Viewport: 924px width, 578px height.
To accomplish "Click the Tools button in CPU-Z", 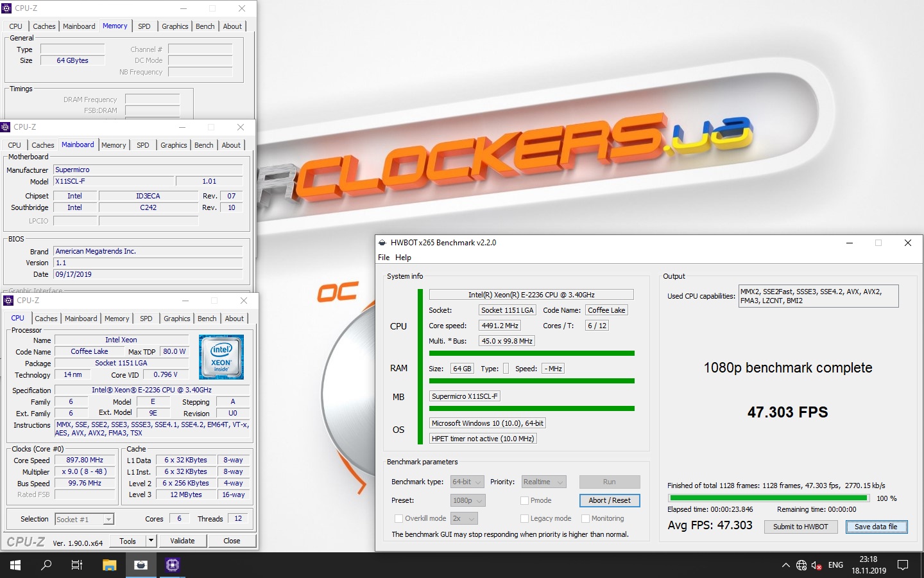I will pyautogui.click(x=128, y=541).
